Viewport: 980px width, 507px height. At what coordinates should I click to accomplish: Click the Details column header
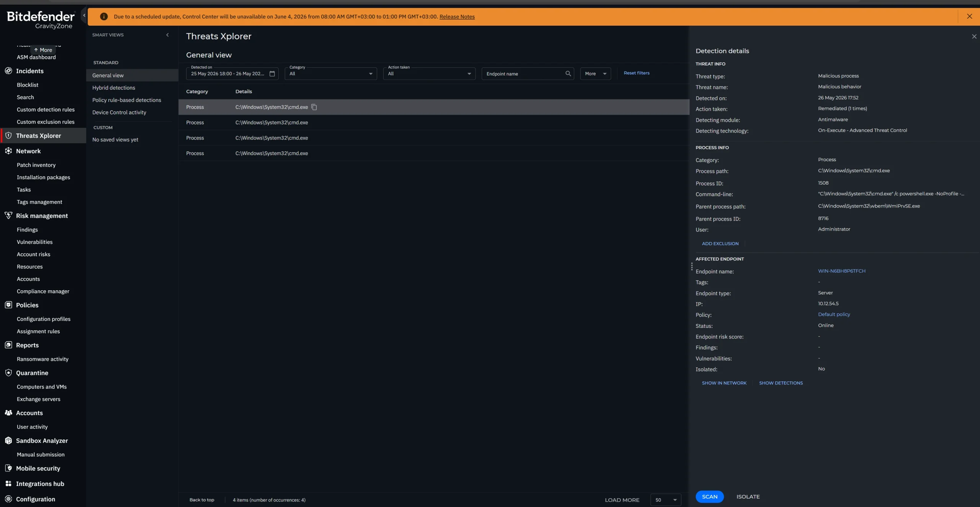point(244,92)
